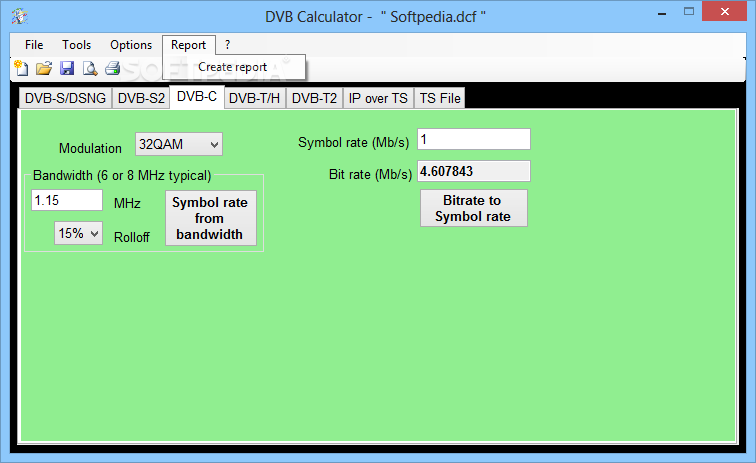Click the Print preview magnifier icon
The image size is (756, 463).
90,68
